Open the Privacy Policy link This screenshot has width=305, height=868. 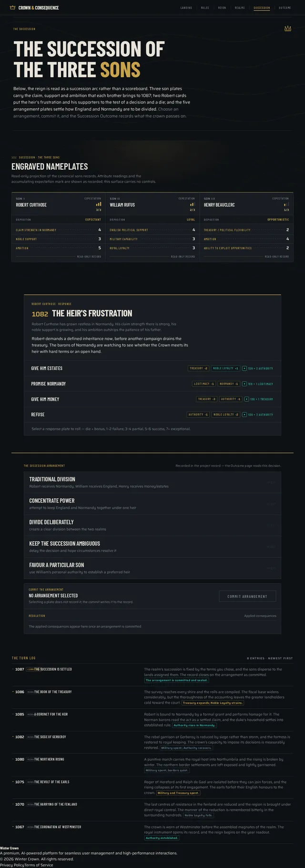pos(12,865)
